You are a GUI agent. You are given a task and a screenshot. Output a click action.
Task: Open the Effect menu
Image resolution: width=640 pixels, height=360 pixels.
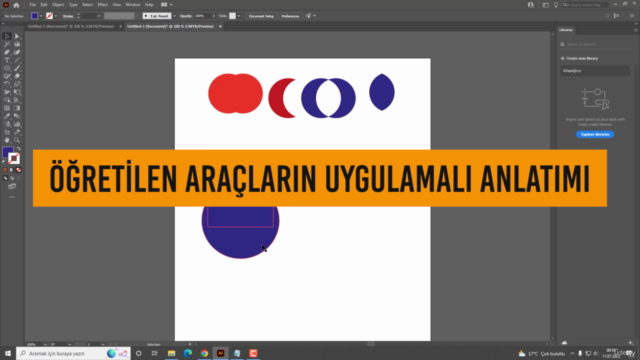click(102, 5)
